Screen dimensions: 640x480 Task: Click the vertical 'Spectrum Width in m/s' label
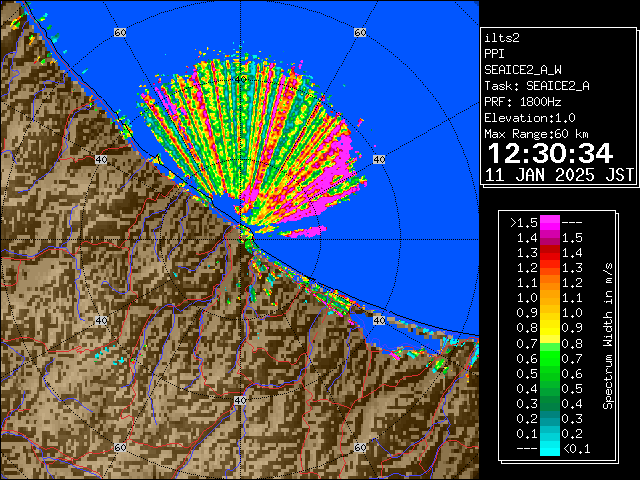(608, 336)
